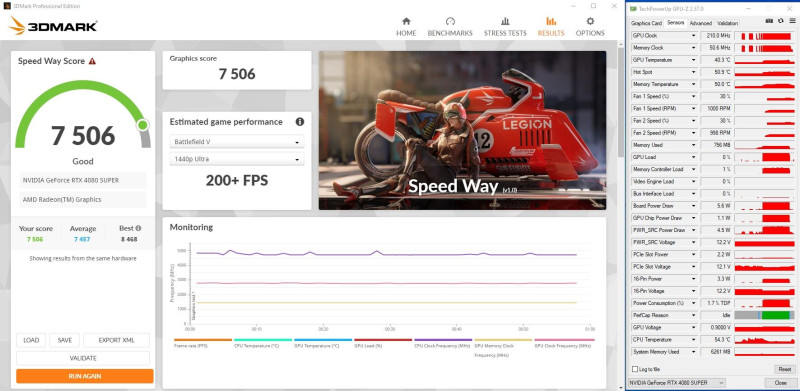The image size is (800, 391).
Task: Click the GPU-Z title bar app icon
Action: (x=633, y=9)
